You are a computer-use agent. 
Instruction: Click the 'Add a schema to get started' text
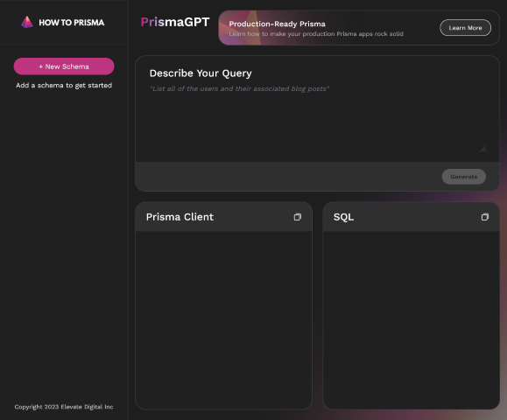point(64,85)
